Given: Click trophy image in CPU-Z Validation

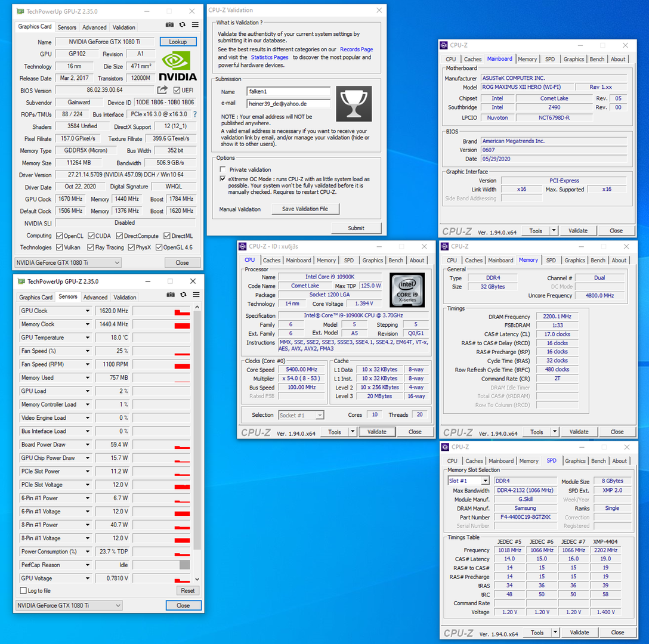Looking at the screenshot, I should (x=354, y=104).
